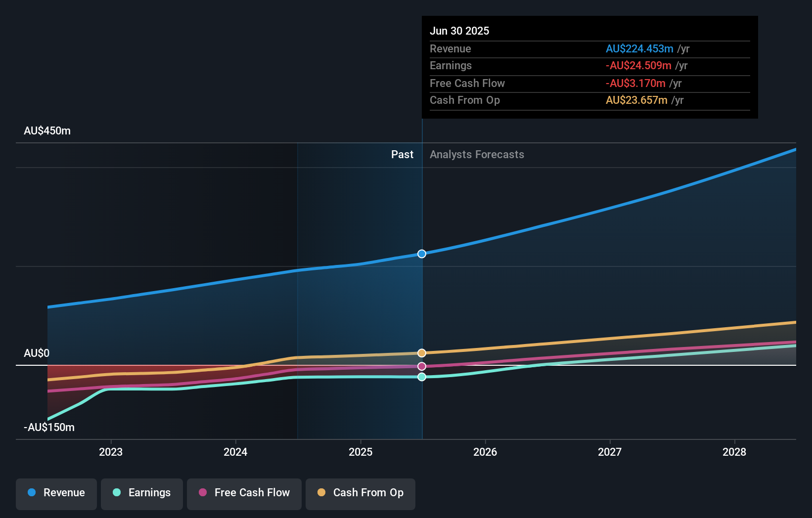Toggle the Earnings legend button
The height and width of the screenshot is (518, 812).
click(x=142, y=493)
